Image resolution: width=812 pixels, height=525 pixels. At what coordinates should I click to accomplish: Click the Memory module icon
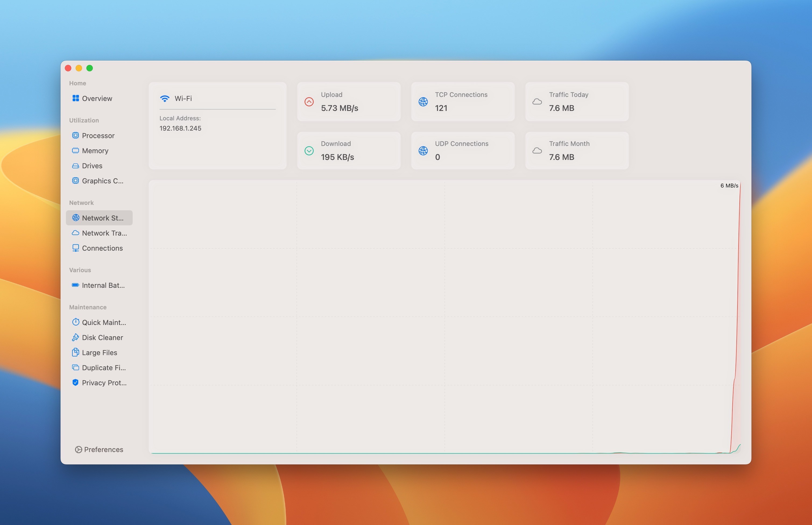click(76, 150)
